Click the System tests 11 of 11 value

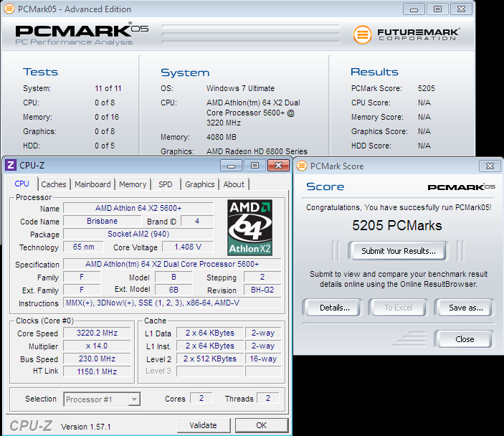pyautogui.click(x=108, y=88)
